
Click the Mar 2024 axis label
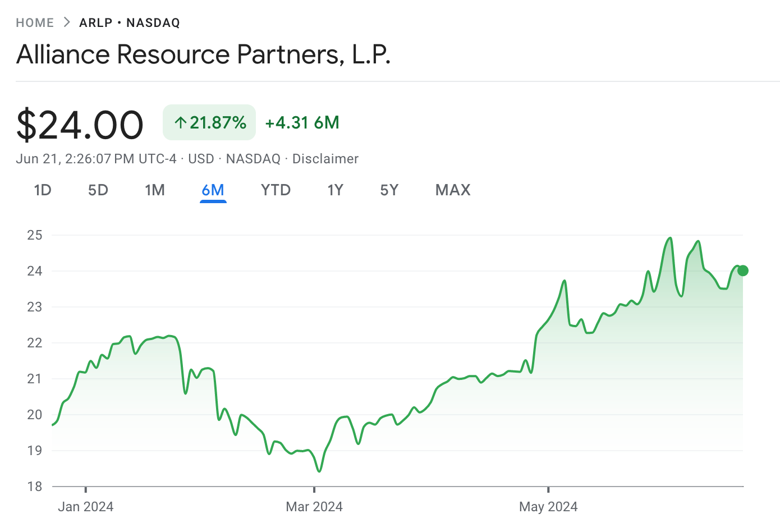click(314, 507)
